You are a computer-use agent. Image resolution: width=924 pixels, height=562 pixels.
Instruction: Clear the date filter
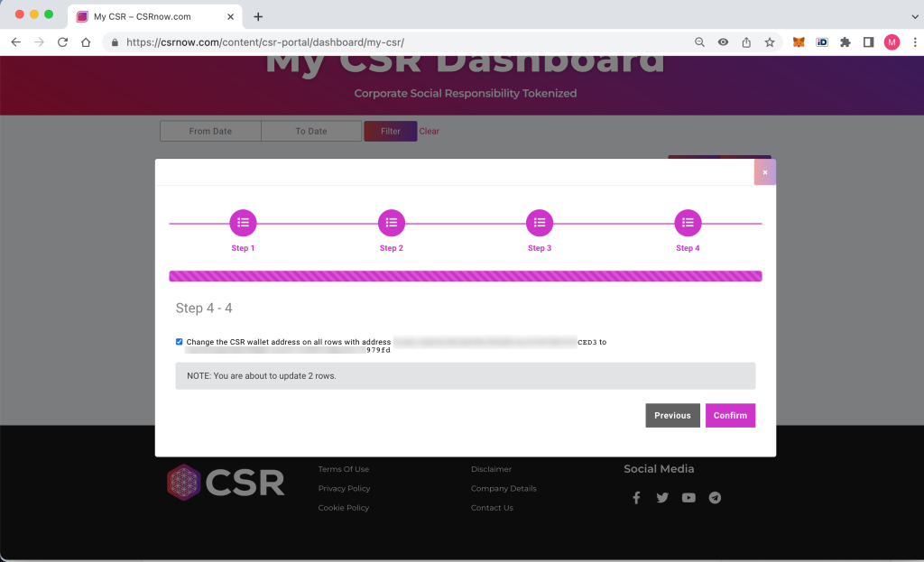tap(429, 131)
